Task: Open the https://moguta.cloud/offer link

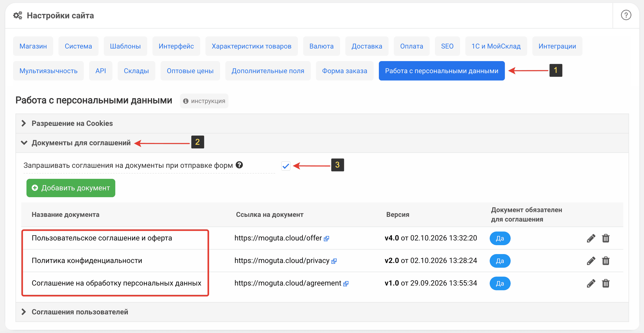Action: (278, 238)
